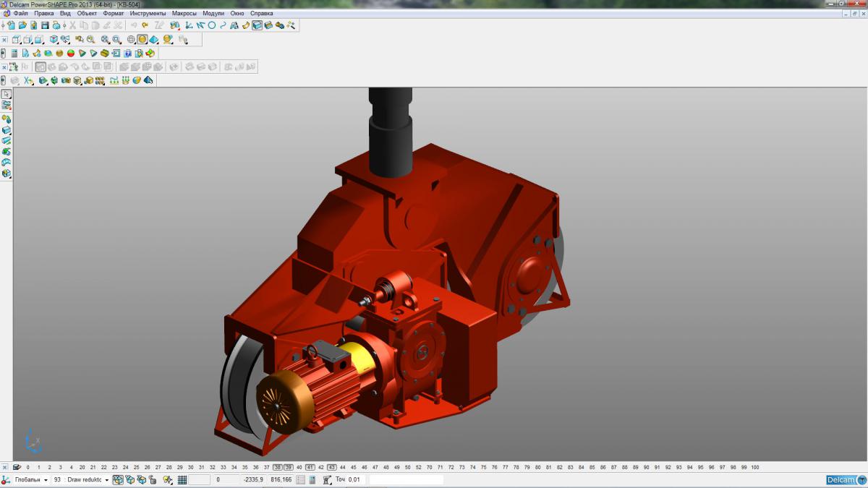Click the Y coordinate field showing 816,166
Viewport: 868px width, 488px height.
[x=281, y=480]
